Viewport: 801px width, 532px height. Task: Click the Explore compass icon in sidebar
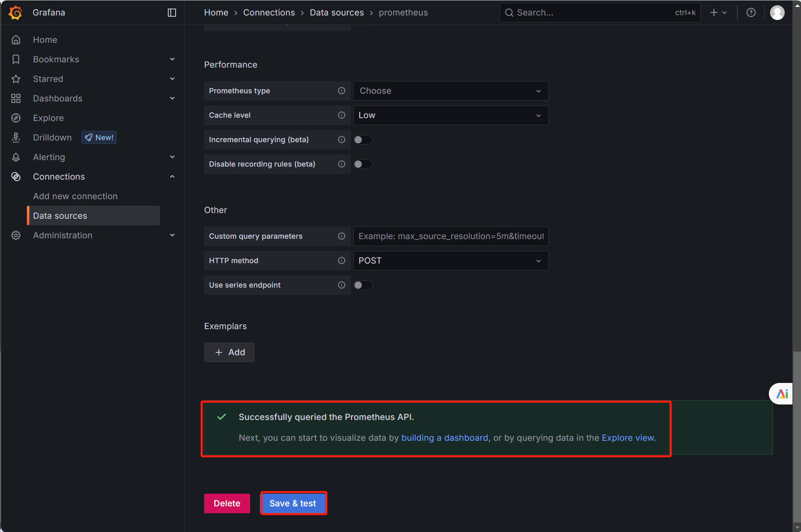pos(16,118)
